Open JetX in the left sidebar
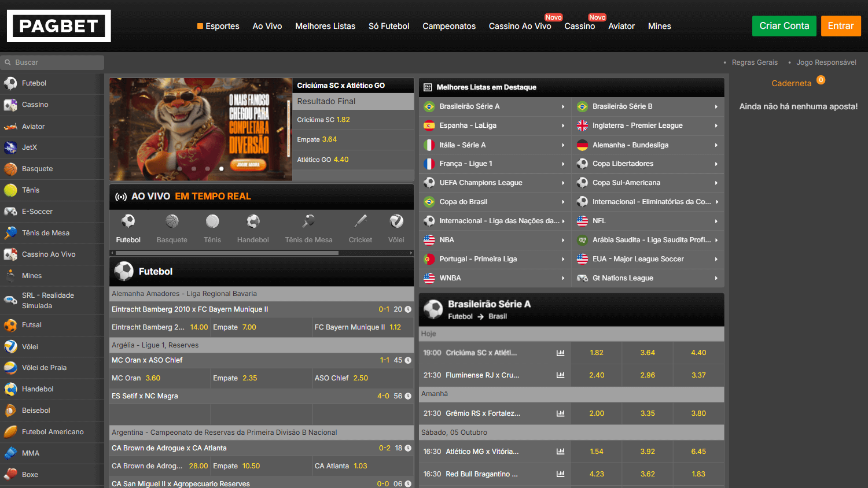The width and height of the screenshot is (868, 488). pyautogui.click(x=52, y=147)
